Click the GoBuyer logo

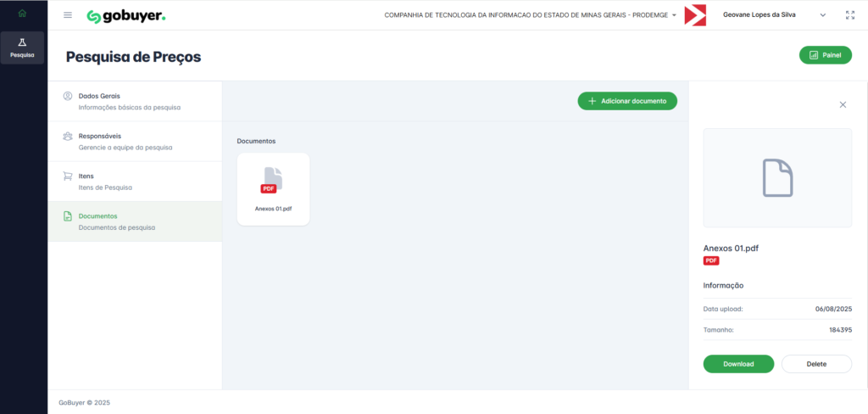126,15
